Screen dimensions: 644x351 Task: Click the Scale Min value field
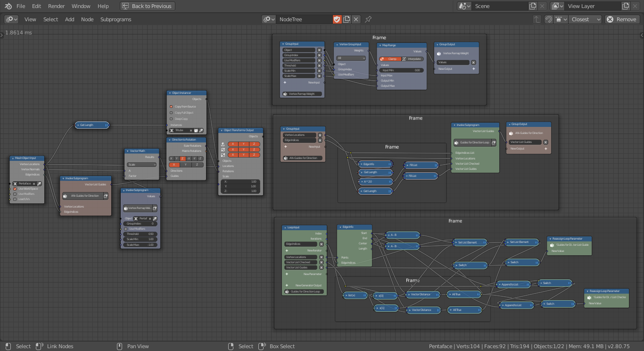click(x=140, y=239)
